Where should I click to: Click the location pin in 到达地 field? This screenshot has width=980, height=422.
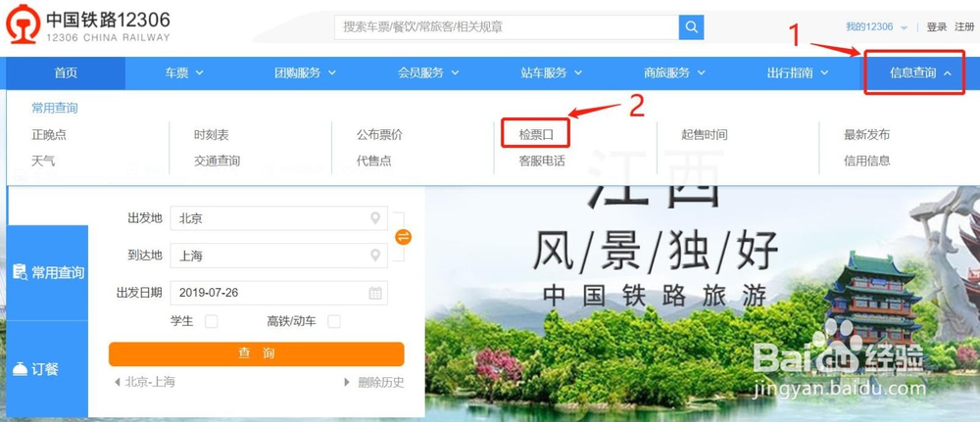(375, 256)
